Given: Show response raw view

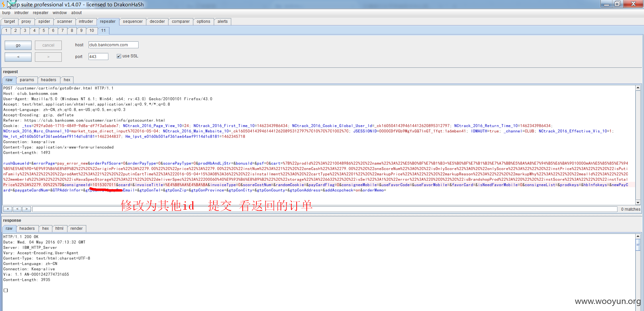Looking at the screenshot, I should [x=9, y=228].
